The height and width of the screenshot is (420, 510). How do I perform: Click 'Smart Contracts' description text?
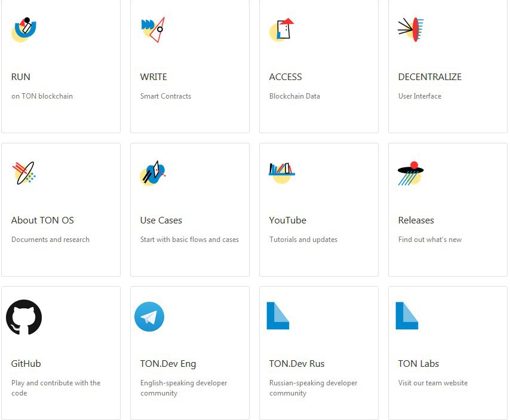point(165,96)
